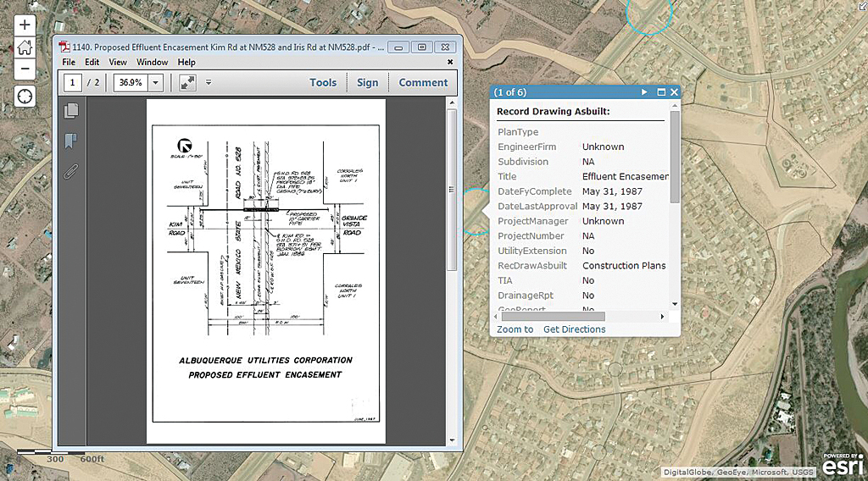Zoom out the map with minus button

click(25, 69)
